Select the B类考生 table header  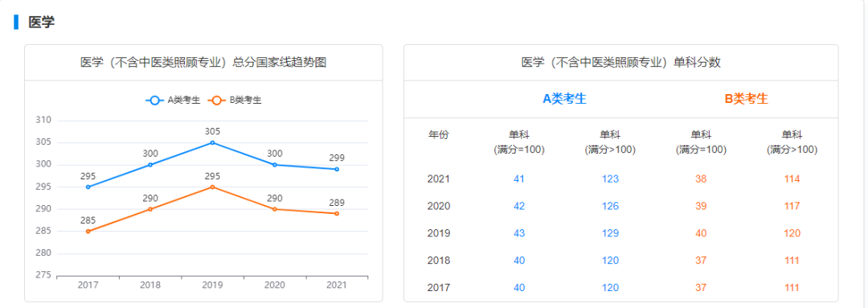[746, 99]
